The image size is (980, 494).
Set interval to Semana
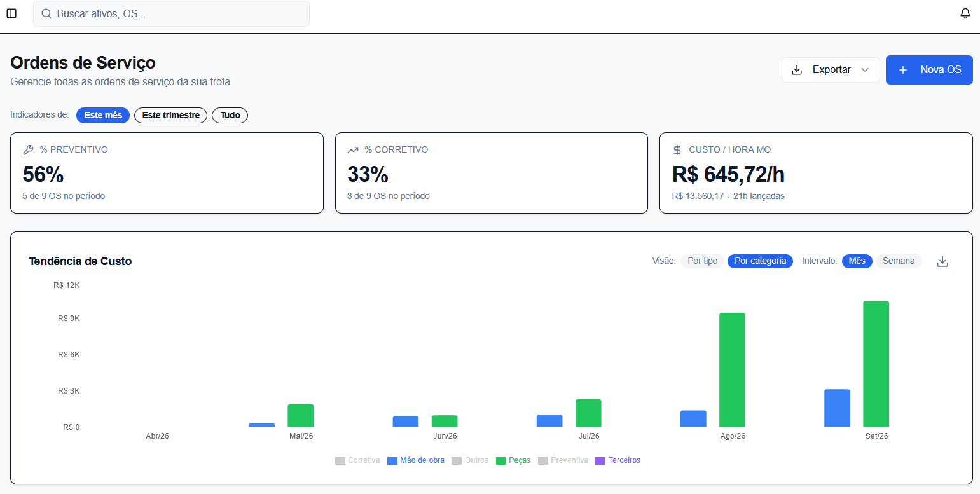(899, 261)
